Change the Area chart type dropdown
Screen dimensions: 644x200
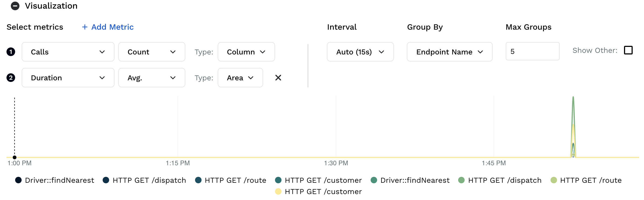[240, 78]
